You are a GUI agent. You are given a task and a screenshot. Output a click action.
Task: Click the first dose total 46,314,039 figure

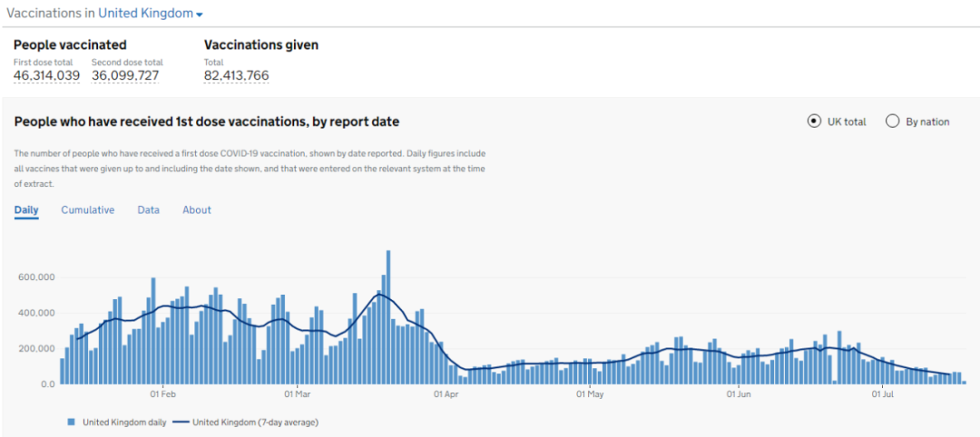47,76
